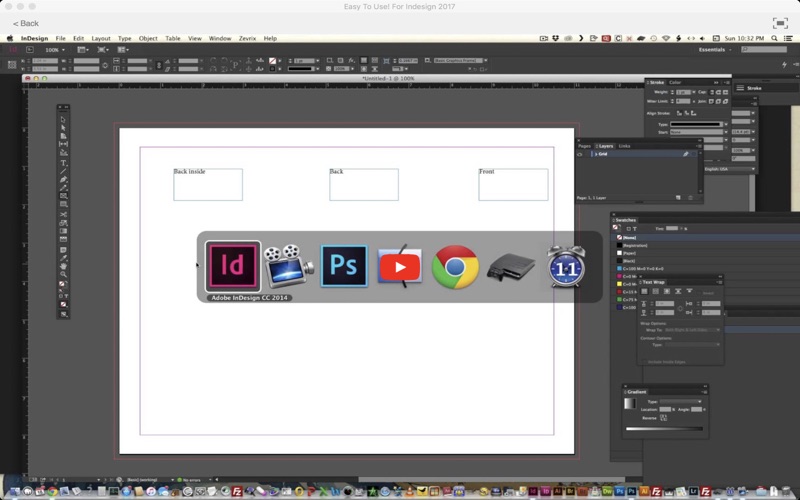
Task: Open the Window menu
Action: coord(220,38)
